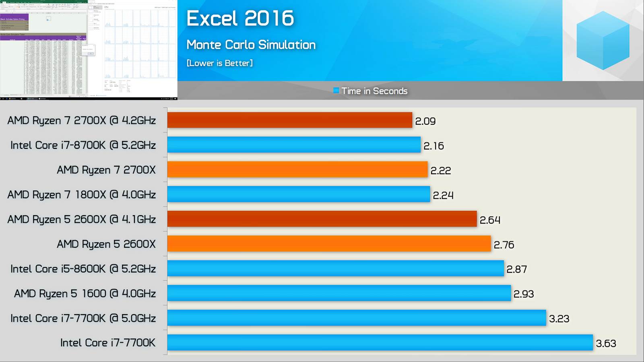644x362 pixels.
Task: Open the Excel and Task Manager screenshot thumbnail
Action: point(89,50)
